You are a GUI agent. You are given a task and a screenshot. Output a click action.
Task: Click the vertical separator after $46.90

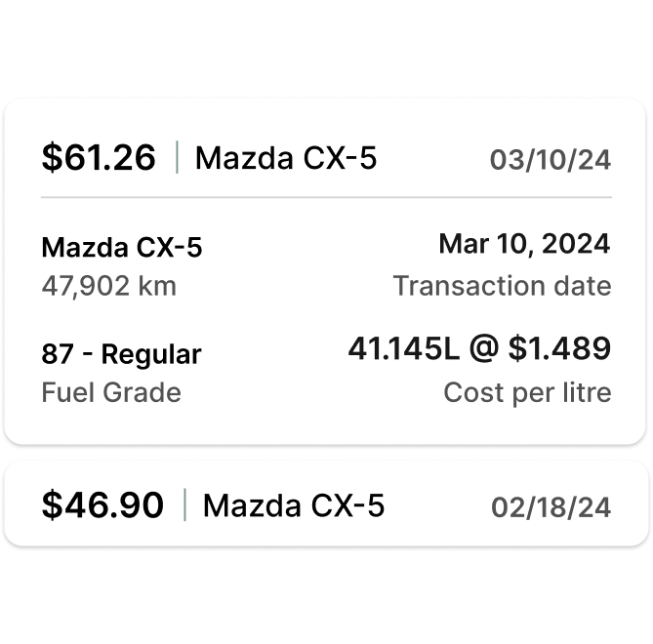pos(184,505)
